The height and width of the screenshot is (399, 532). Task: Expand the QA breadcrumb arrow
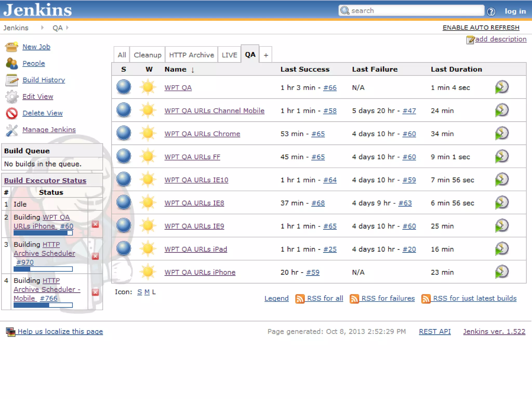click(x=67, y=28)
